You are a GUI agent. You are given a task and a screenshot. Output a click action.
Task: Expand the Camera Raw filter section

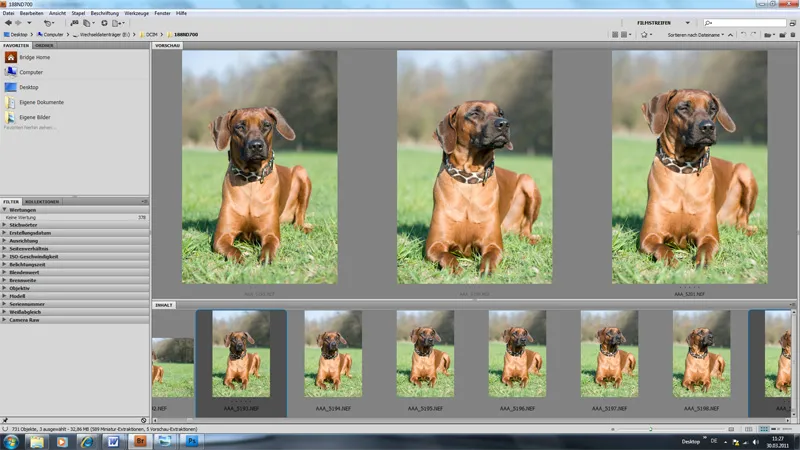click(5, 320)
